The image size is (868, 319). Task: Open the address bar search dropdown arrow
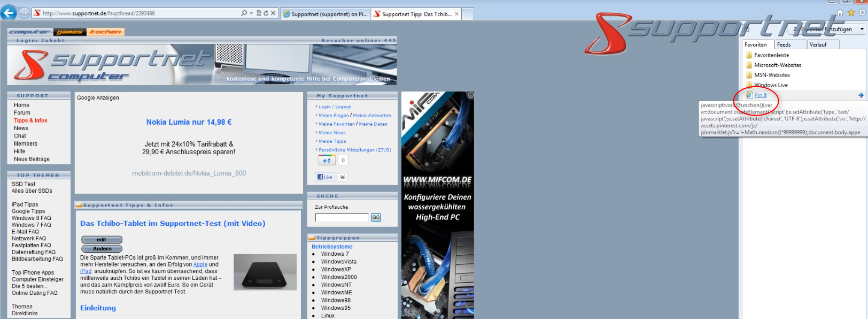251,13
